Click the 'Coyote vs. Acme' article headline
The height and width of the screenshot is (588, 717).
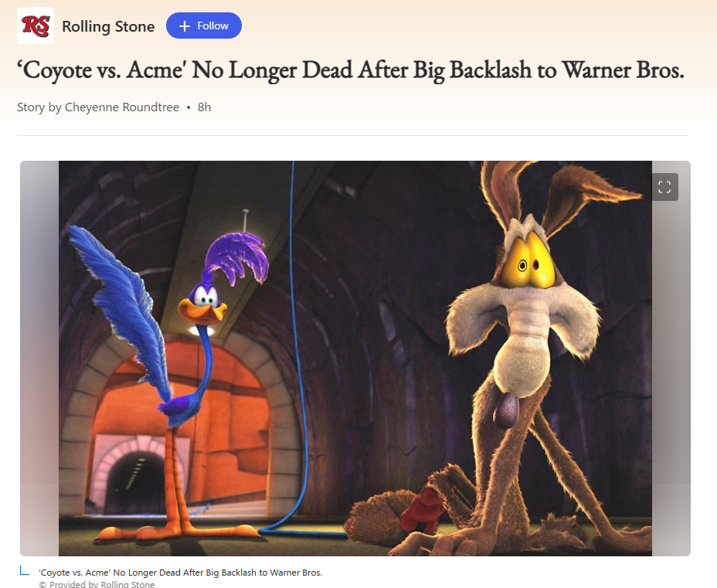click(351, 70)
